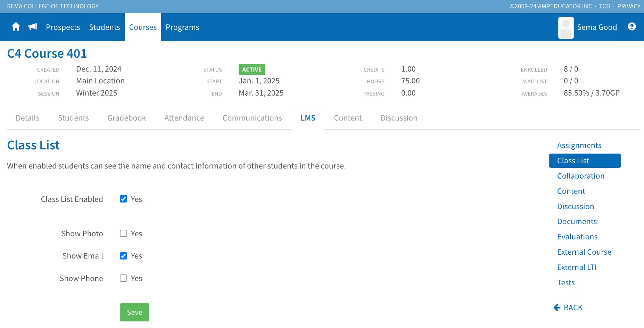Open Collaboration in the LMS sidebar
The image size is (644, 328).
tap(581, 176)
